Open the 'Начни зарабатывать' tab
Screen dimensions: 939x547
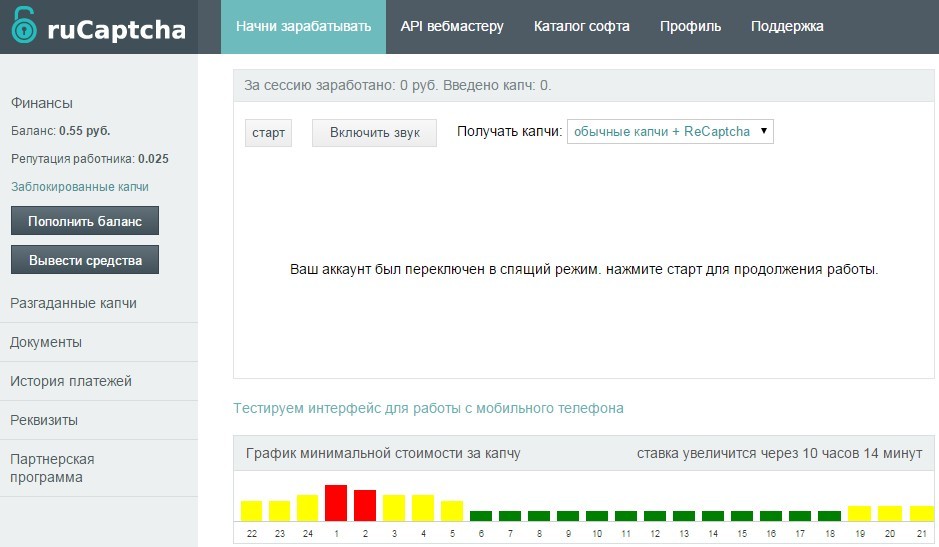point(303,27)
